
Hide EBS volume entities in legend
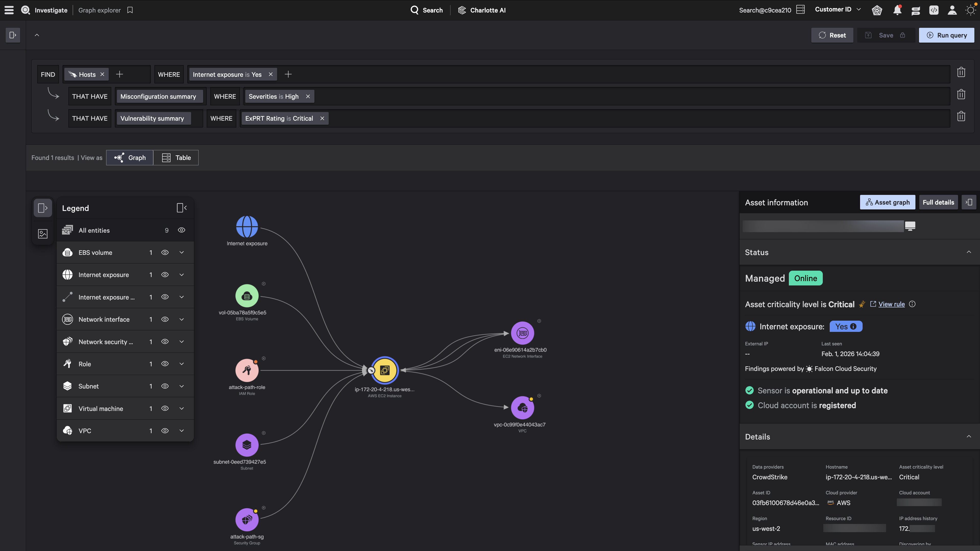(165, 253)
